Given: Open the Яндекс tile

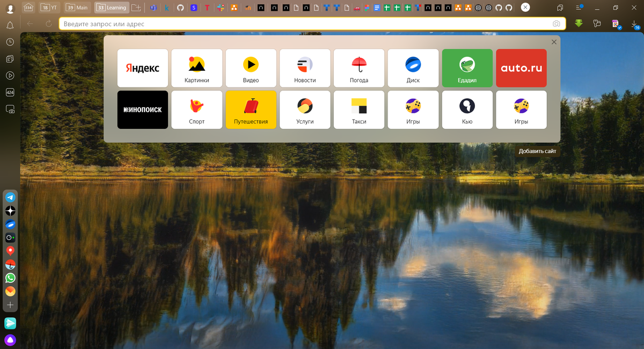Looking at the screenshot, I should pyautogui.click(x=143, y=68).
